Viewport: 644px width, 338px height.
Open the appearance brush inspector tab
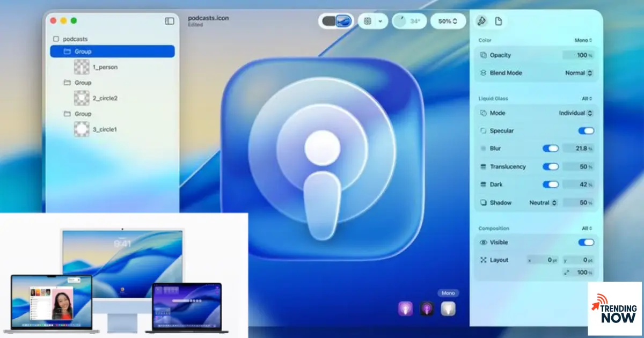pyautogui.click(x=481, y=21)
